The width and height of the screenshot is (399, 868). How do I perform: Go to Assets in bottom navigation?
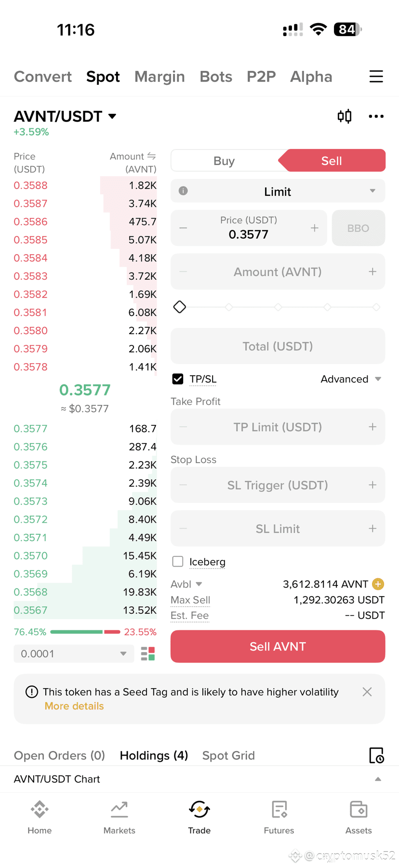pos(359,817)
